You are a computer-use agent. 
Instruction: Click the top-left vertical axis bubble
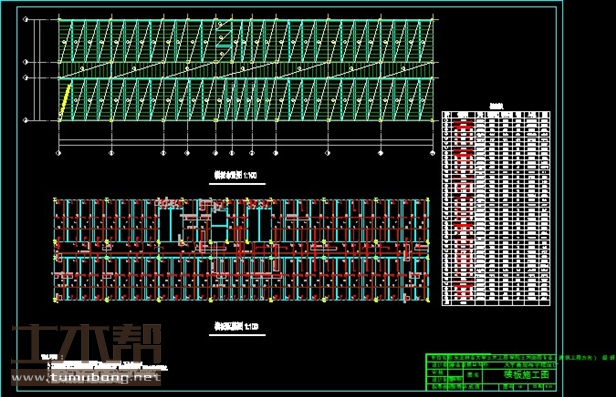[26, 19]
